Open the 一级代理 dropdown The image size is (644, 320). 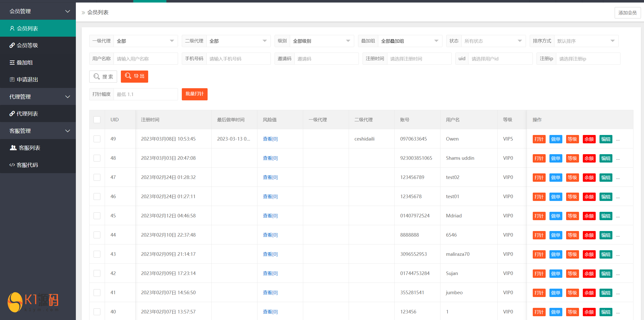pyautogui.click(x=145, y=41)
